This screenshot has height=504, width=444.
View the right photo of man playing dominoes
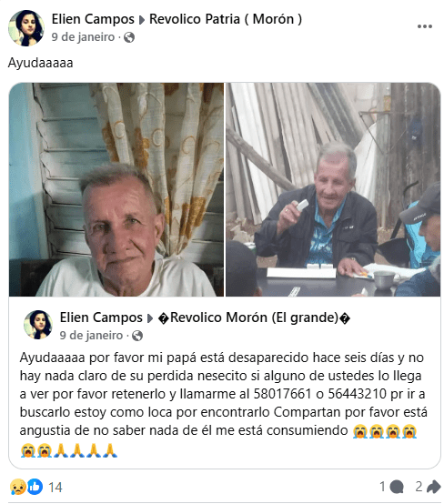tap(333, 189)
